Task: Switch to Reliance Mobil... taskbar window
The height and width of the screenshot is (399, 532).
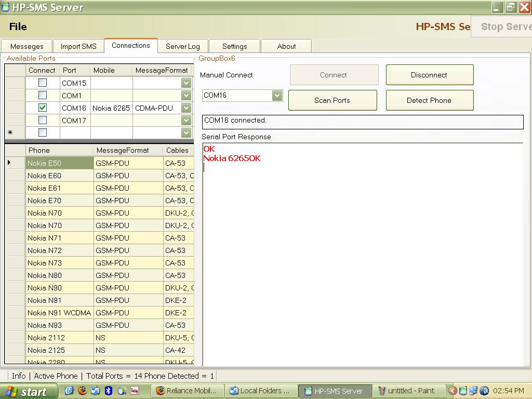Action: [187, 391]
